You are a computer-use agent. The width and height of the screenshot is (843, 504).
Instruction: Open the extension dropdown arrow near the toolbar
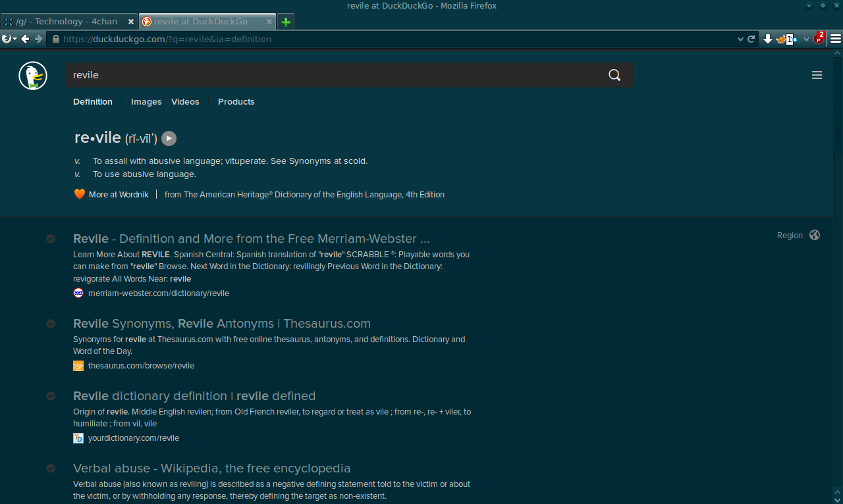(806, 39)
